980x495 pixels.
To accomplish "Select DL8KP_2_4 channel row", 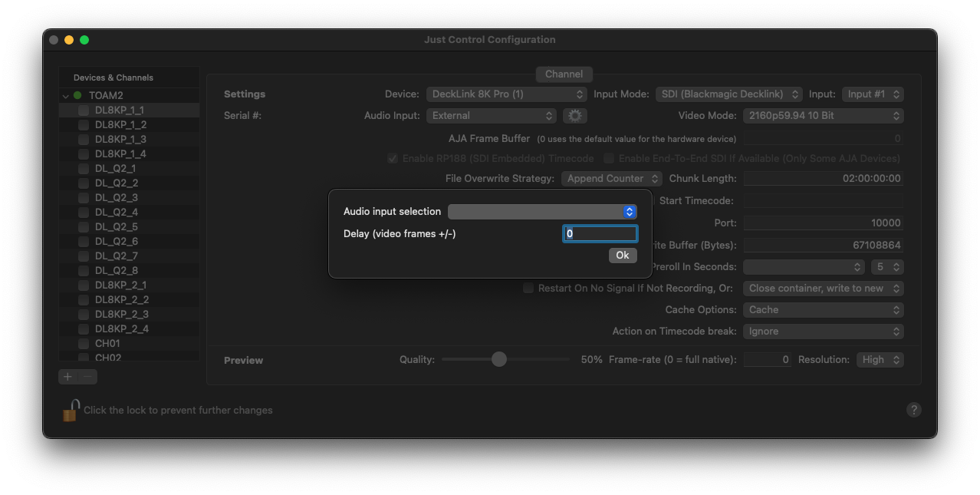I will [x=129, y=329].
